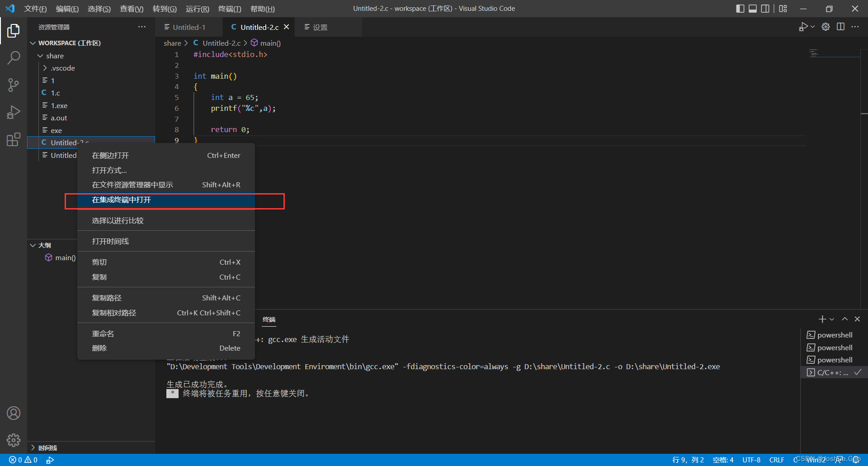Create a new terminal with plus icon
The image size is (868, 466).
(x=822, y=319)
